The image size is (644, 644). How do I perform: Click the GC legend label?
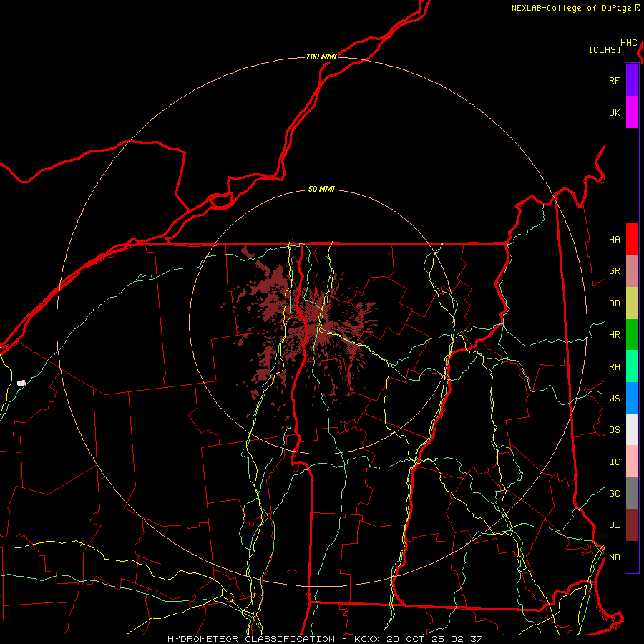pos(614,493)
